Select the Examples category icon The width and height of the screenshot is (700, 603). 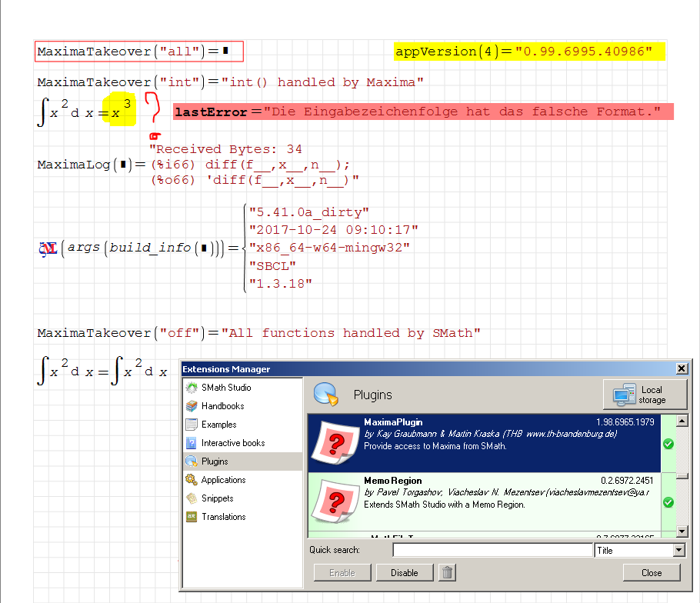(x=189, y=425)
